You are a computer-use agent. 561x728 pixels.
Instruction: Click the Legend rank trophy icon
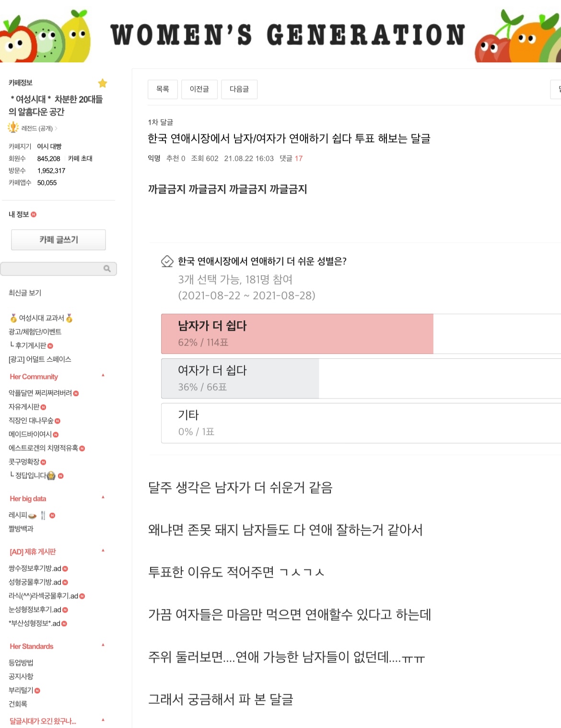pos(13,128)
